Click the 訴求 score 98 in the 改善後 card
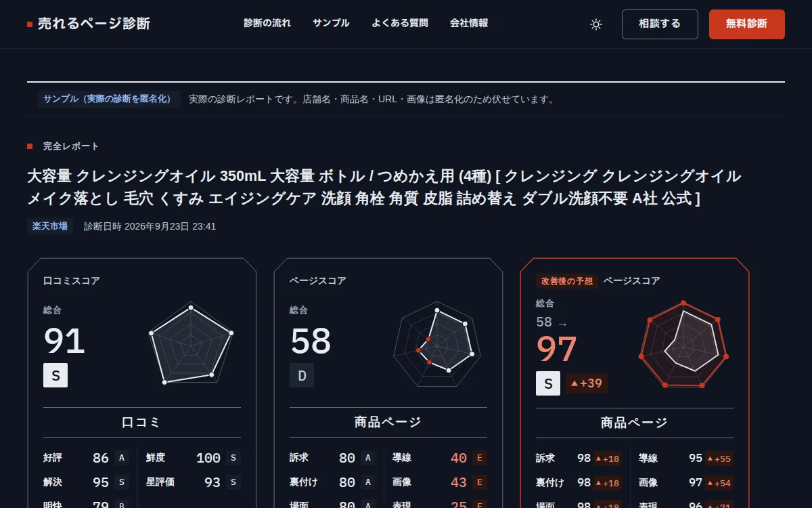This screenshot has height=508, width=812. [x=584, y=459]
